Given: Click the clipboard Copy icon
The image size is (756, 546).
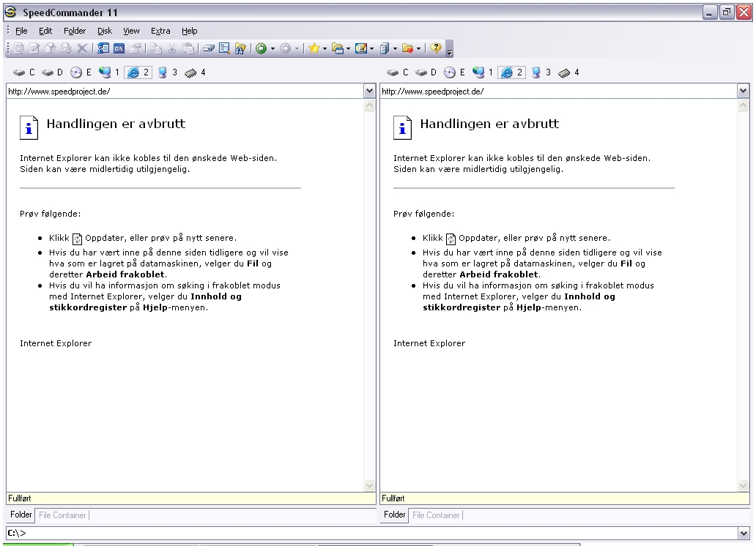Looking at the screenshot, I should 156,48.
